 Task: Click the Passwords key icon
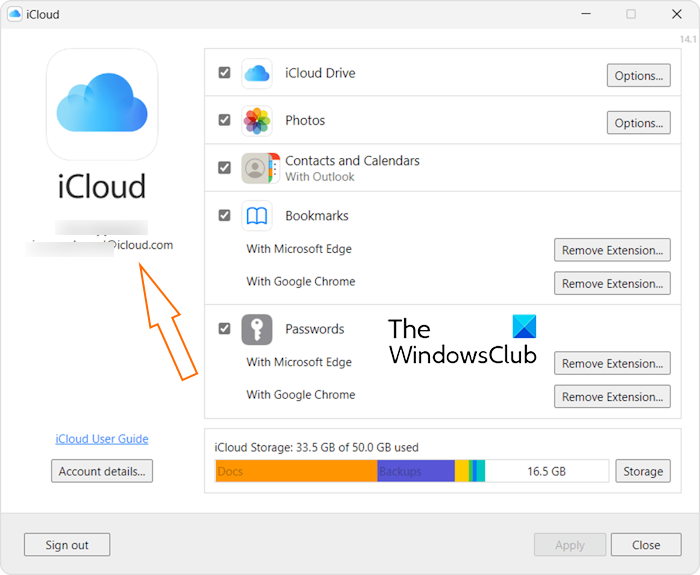click(257, 329)
